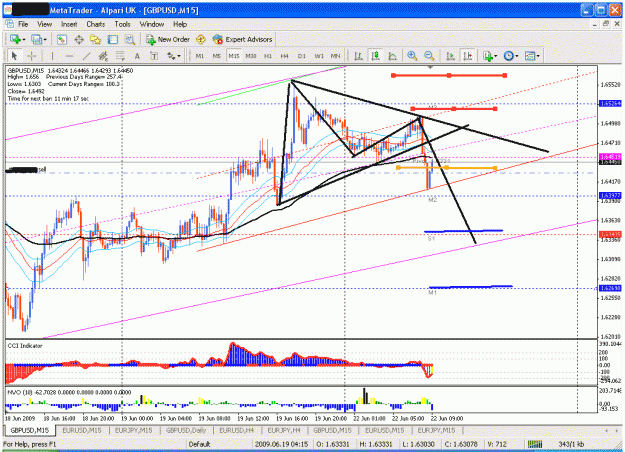Switch to the GBPUSD,Daily chart tab

tap(186, 430)
